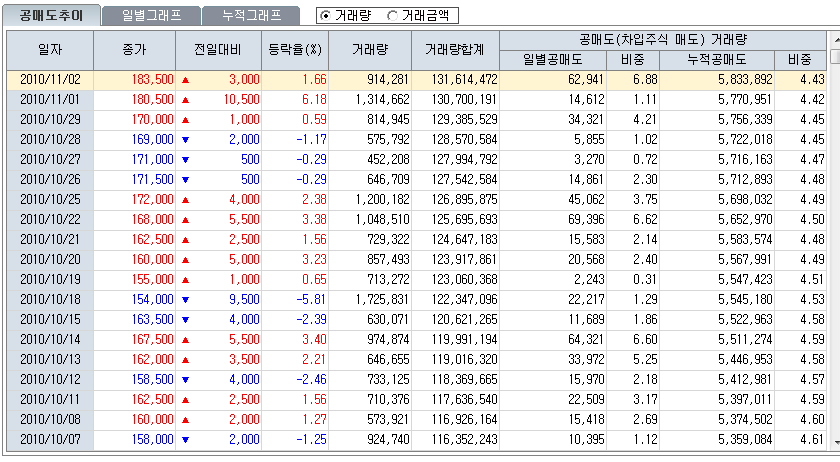
Task: Click the blue down triangle in 2010/10/28 row
Action: pos(185,139)
